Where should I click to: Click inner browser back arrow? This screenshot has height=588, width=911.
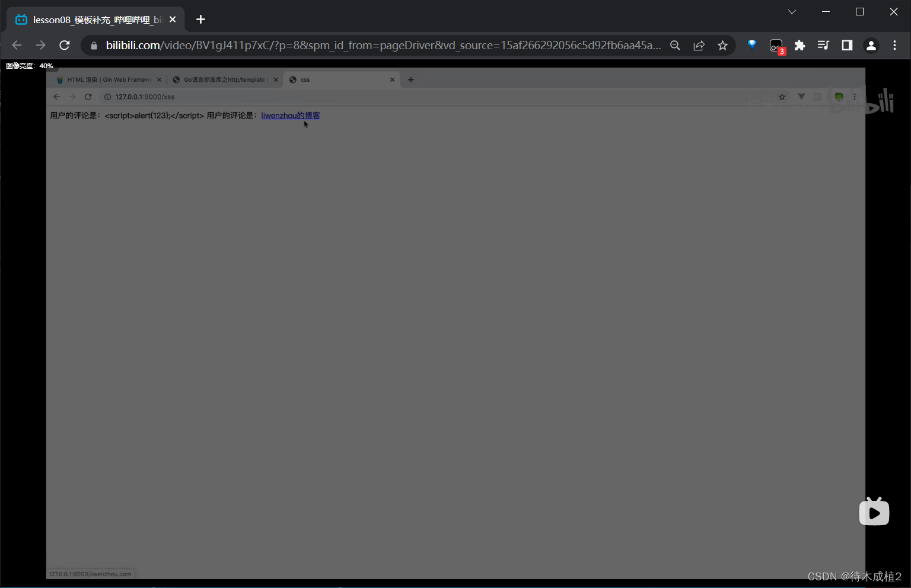tap(57, 97)
